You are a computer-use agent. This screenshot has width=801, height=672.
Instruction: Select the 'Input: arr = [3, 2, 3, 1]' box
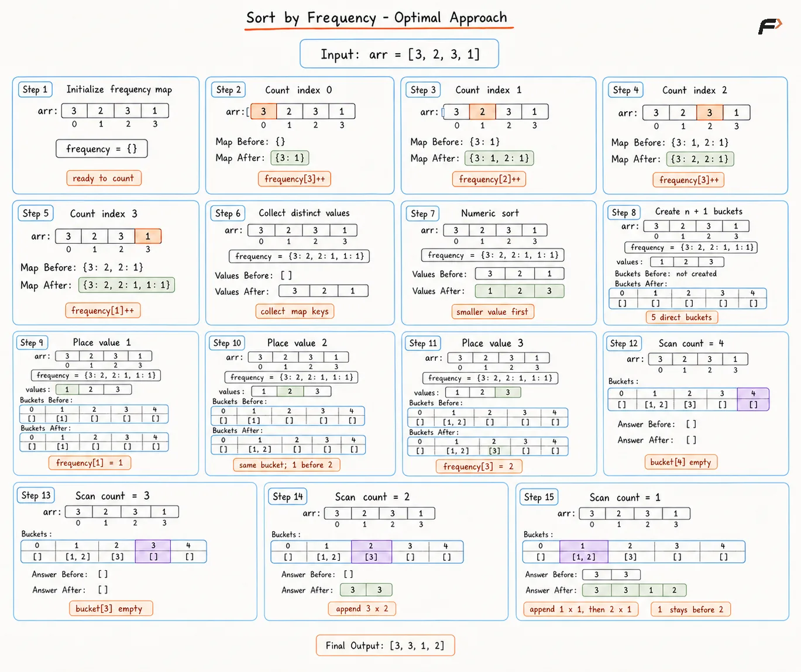coord(399,54)
